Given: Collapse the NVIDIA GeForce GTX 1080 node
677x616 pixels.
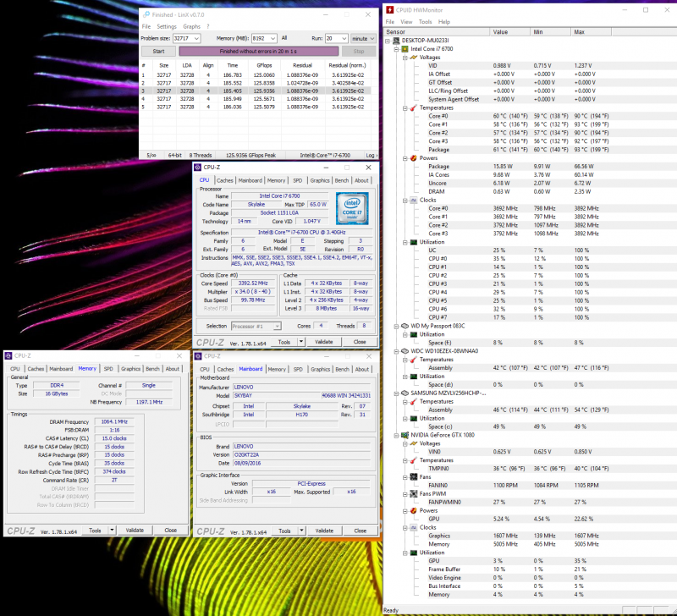Looking at the screenshot, I should tap(396, 436).
